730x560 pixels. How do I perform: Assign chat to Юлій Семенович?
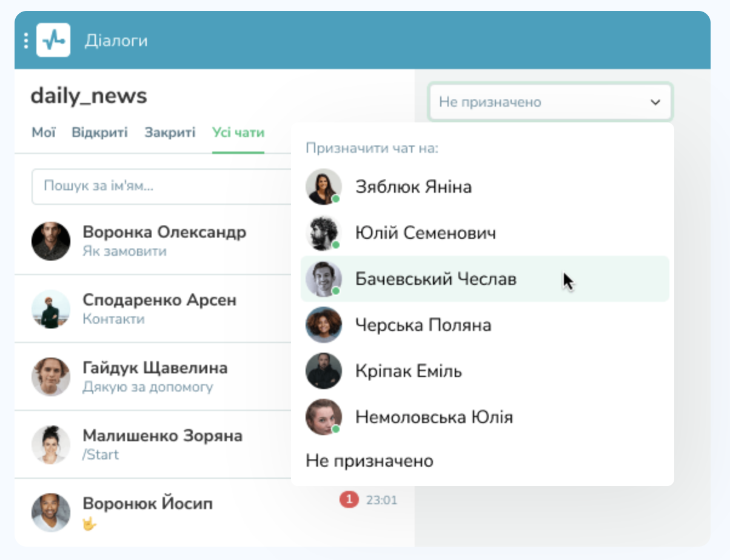coord(425,233)
